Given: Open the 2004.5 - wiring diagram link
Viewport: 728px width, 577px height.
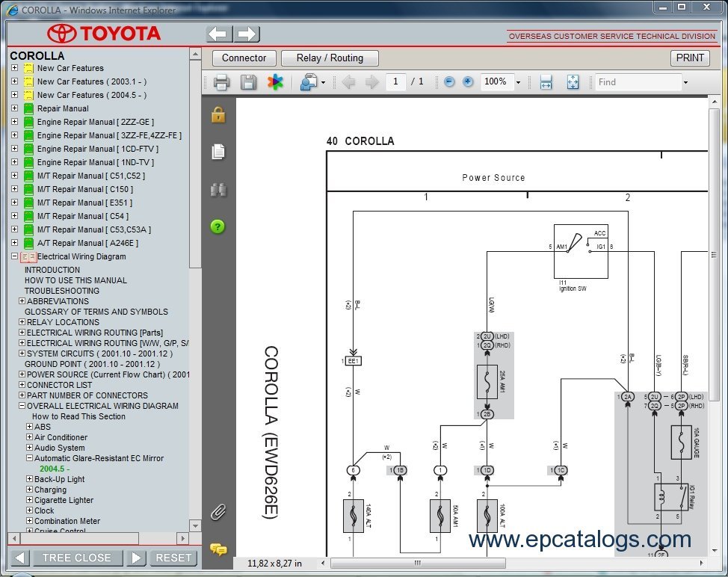Looking at the screenshot, I should click(x=55, y=469).
